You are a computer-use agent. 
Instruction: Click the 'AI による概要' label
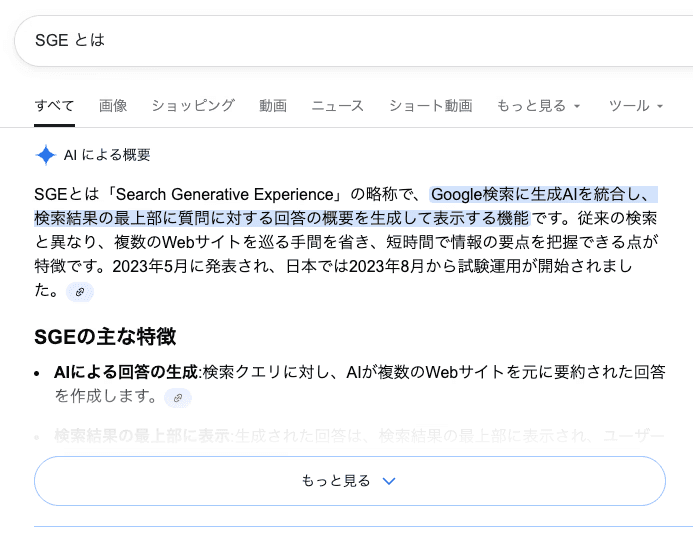point(107,155)
